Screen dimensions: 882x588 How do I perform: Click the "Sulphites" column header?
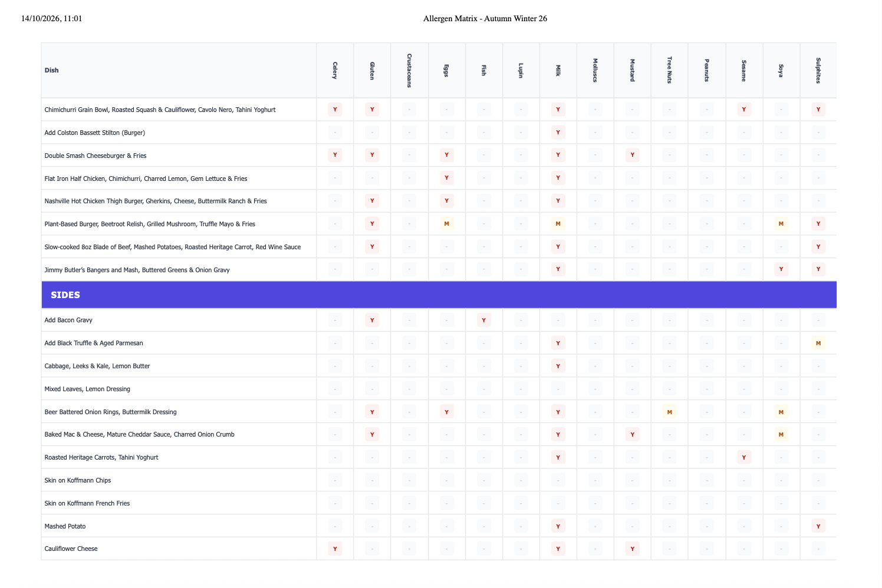(x=818, y=70)
